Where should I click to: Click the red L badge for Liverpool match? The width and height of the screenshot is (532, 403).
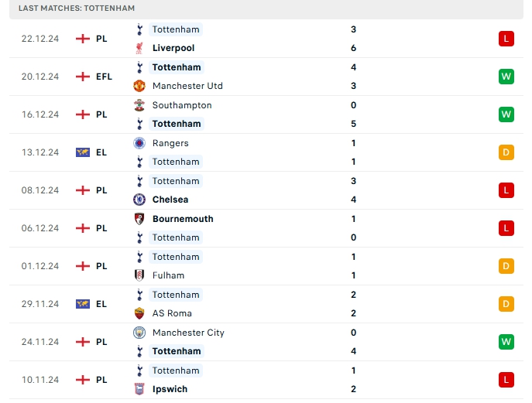click(x=506, y=39)
